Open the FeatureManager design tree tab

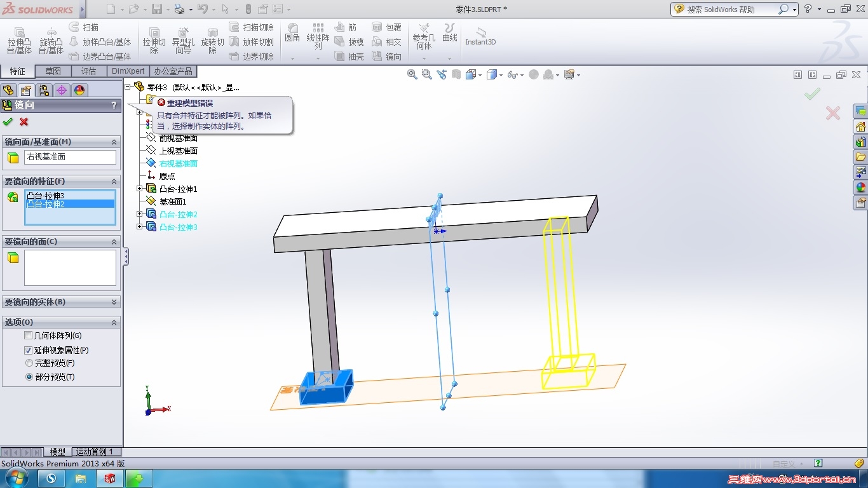pos(8,90)
